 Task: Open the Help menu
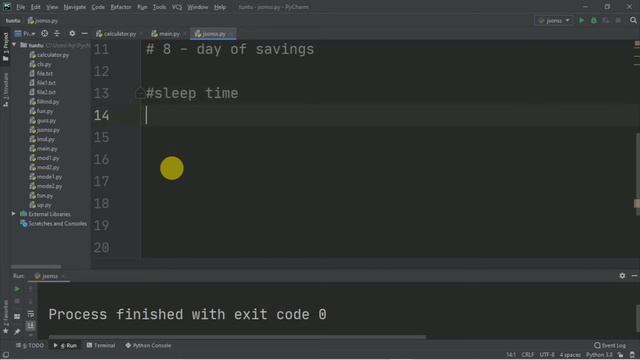(220, 7)
